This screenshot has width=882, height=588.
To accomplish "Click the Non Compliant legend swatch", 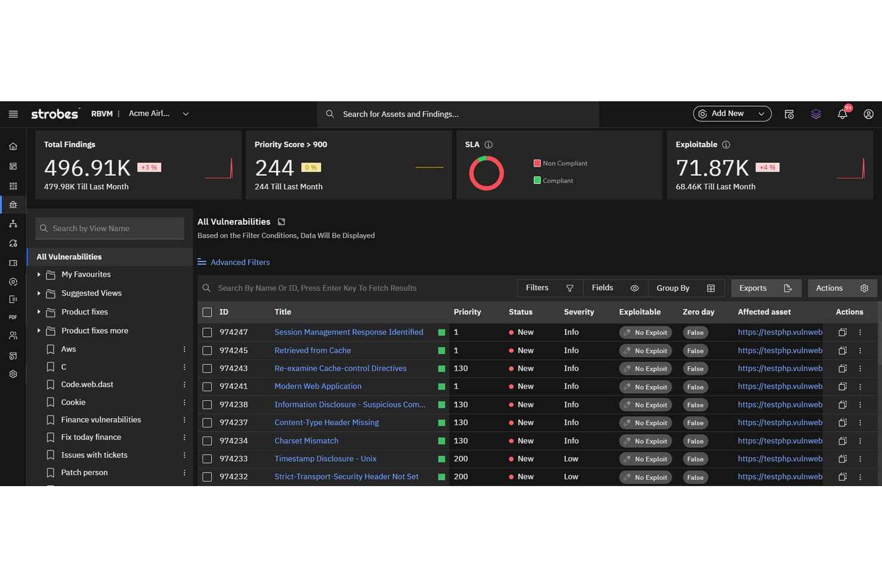I will tap(537, 163).
